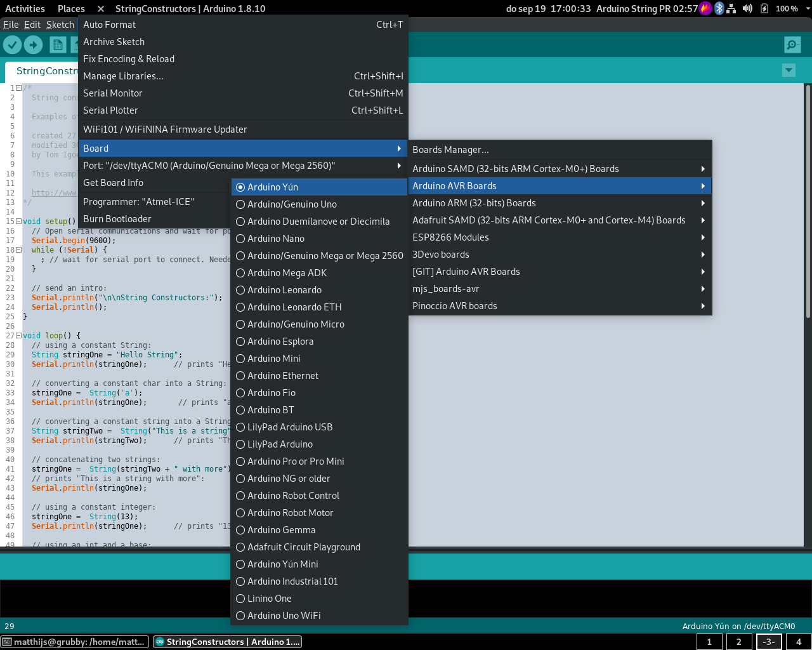Open Manage Libraries... menu entry
812x650 pixels.
pos(243,76)
